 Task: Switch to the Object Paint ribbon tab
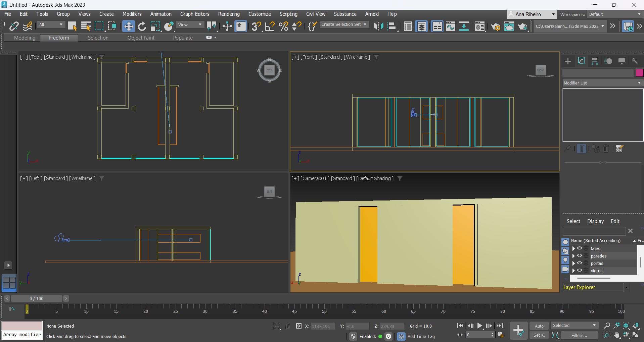point(141,38)
